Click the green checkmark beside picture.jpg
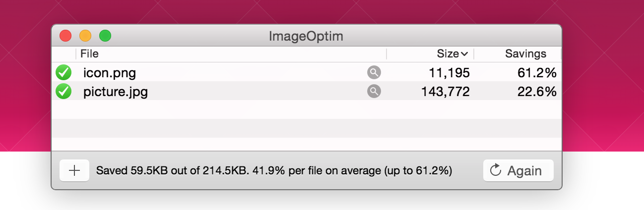The width and height of the screenshot is (644, 210). [64, 92]
